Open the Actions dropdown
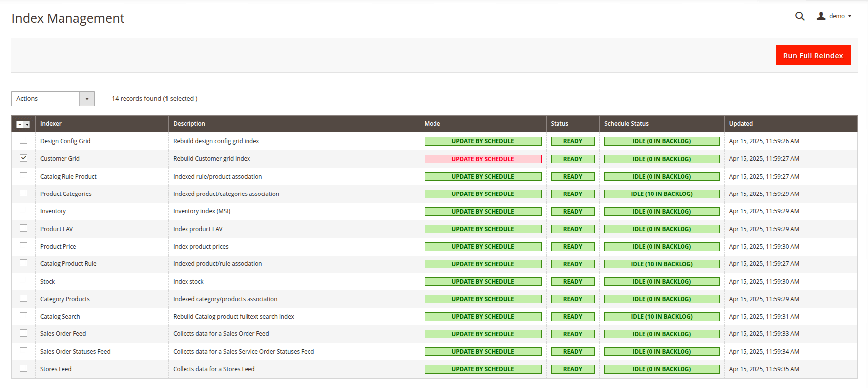Viewport: 868px width, 388px height. (53, 99)
